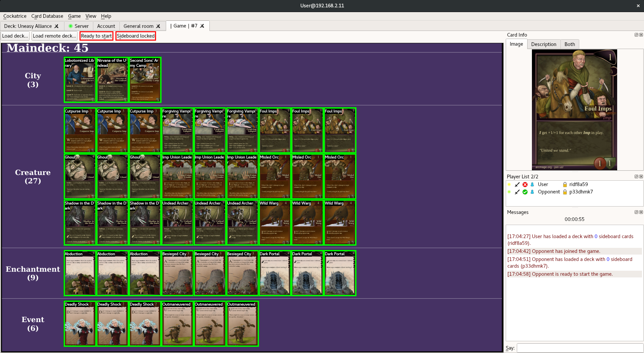Click the blue user-level icon in User row
The width and height of the screenshot is (644, 353).
point(532,184)
